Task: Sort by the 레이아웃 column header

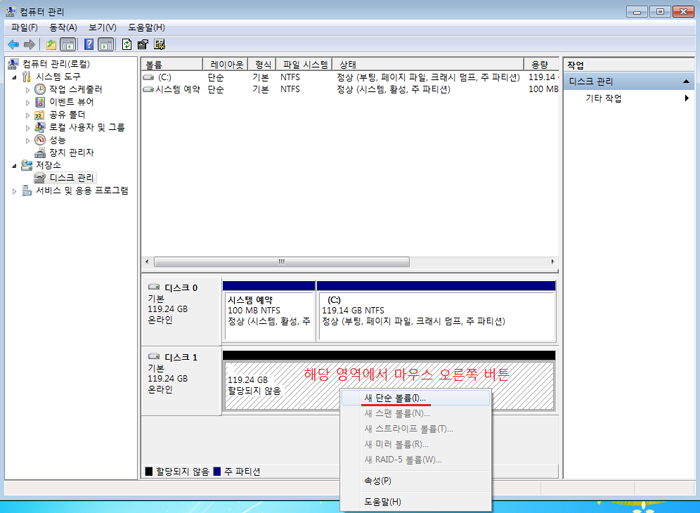Action: tap(226, 64)
